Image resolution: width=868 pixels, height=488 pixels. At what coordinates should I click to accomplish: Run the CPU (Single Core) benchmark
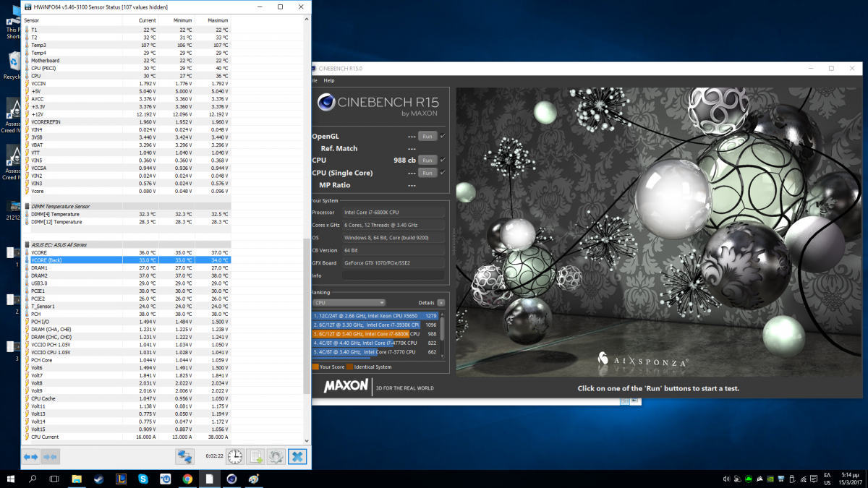(x=427, y=173)
